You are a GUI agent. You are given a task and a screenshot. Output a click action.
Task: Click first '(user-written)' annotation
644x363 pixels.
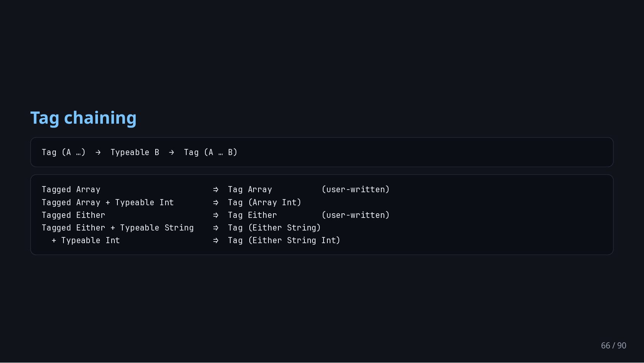356,190
